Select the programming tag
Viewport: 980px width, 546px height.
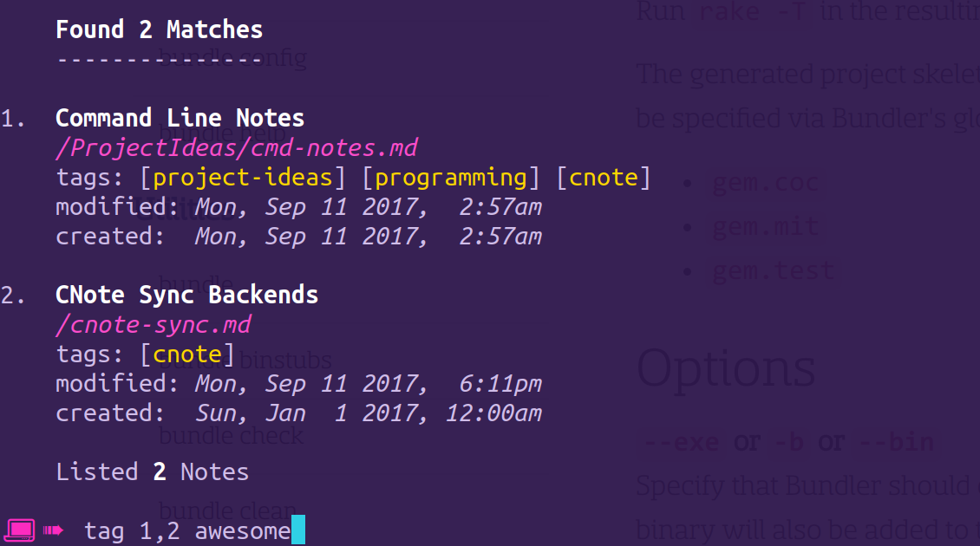pos(451,178)
